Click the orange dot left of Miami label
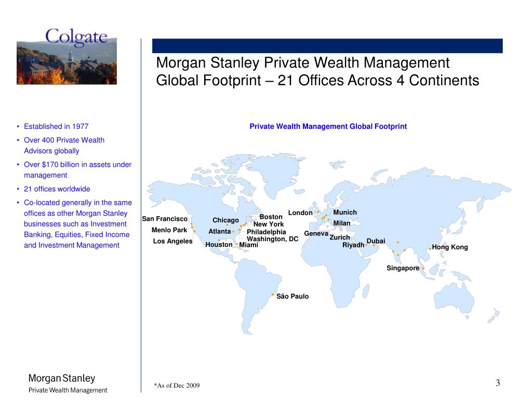Viewport: 532px width, 411px height. click(x=237, y=244)
